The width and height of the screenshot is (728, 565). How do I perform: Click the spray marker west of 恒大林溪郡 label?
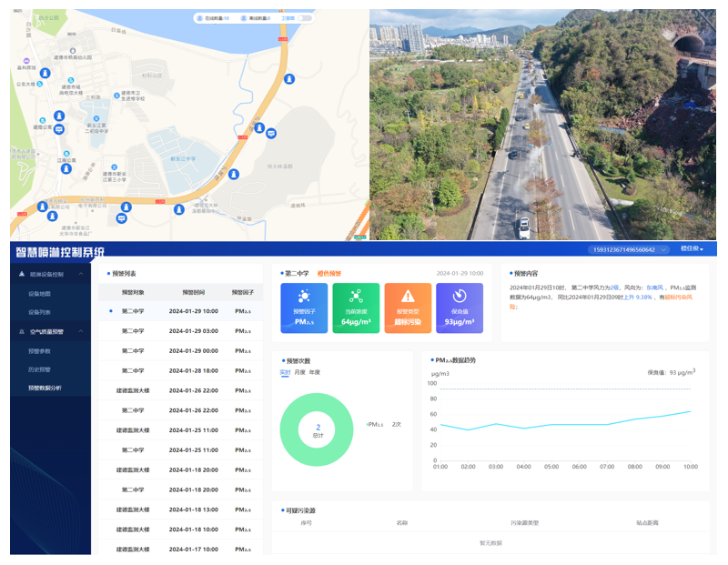pos(234,174)
